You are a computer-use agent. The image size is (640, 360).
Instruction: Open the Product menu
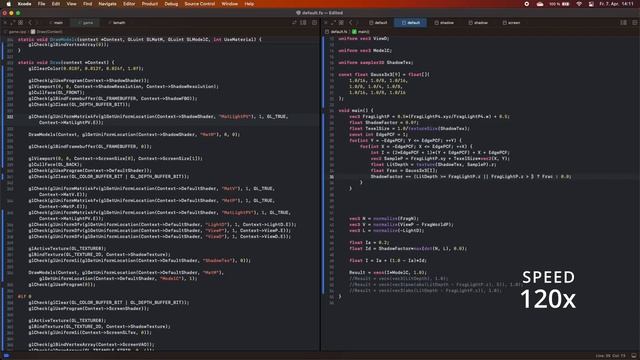click(150, 4)
